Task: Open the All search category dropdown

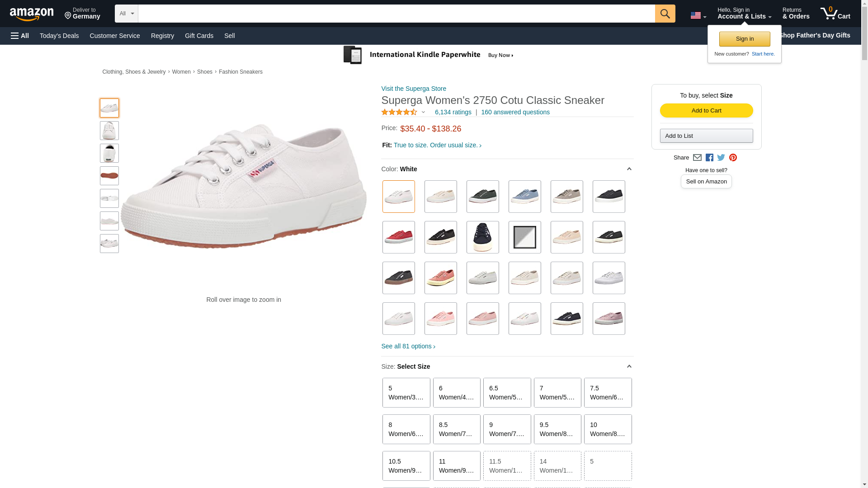Action: (x=127, y=14)
